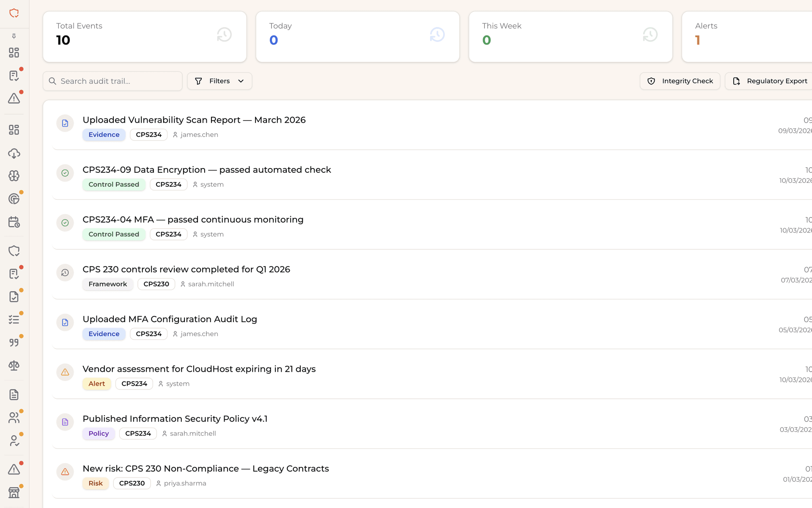The height and width of the screenshot is (508, 812).
Task: Open the This Week events card
Action: [571, 37]
